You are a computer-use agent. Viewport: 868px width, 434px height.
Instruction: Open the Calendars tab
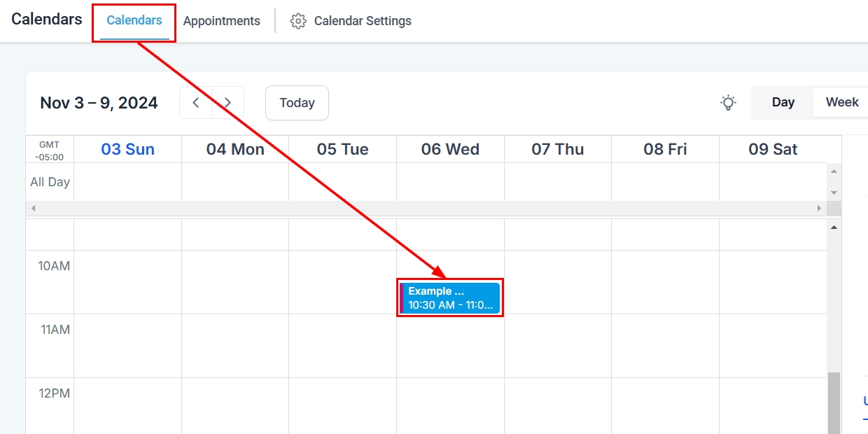134,21
